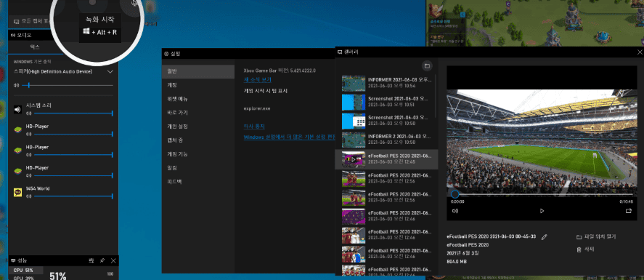
Task: Select the eFootball capture from 오전 12:45
Action: [x=386, y=159]
